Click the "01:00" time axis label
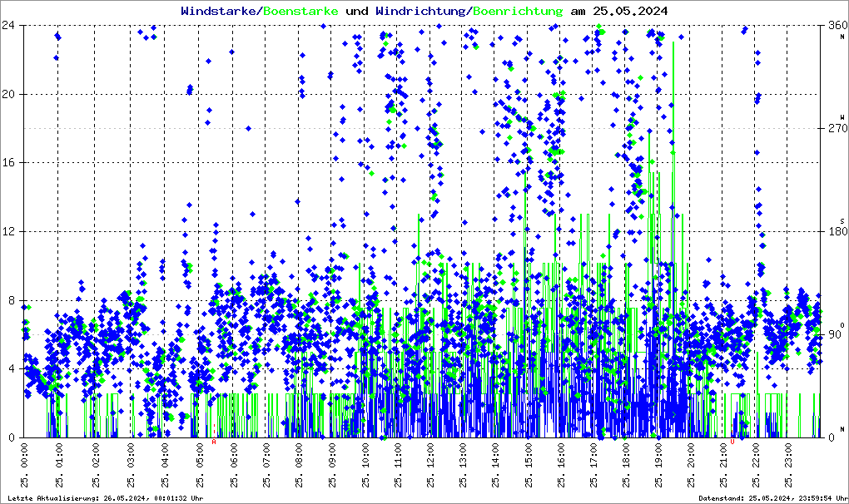Screen dimensions: 849x504 pos(60,455)
